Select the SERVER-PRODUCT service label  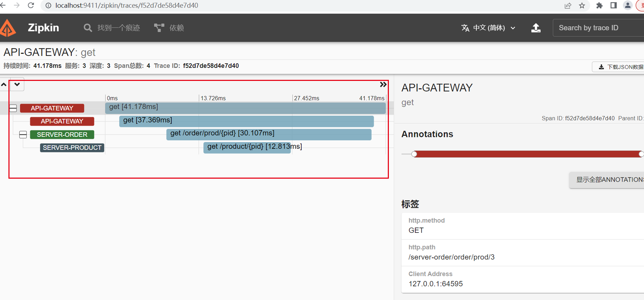click(x=72, y=148)
